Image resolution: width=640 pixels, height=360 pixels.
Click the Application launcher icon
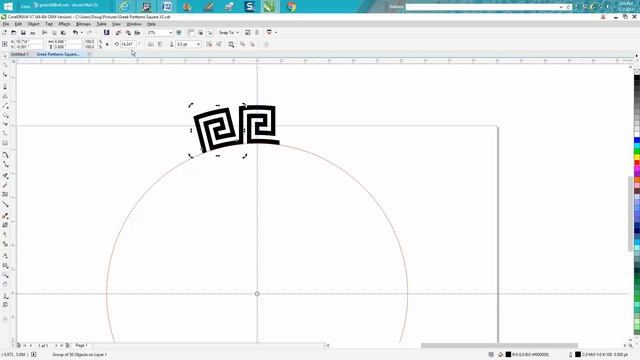click(x=269, y=33)
